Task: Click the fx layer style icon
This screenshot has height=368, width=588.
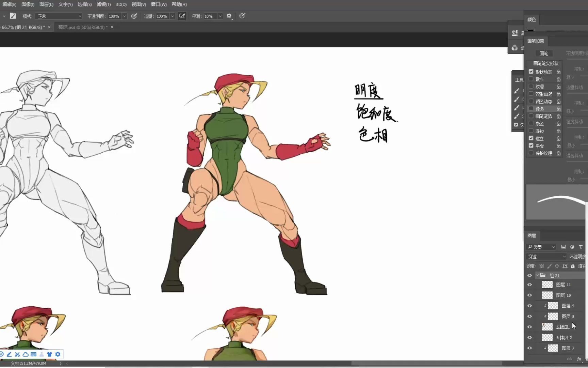Action: pos(579,359)
